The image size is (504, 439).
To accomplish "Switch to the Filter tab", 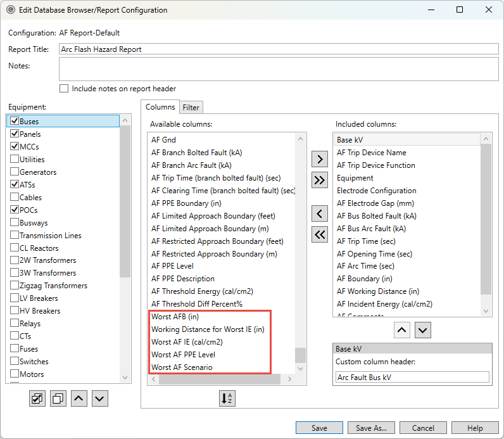I will click(191, 108).
